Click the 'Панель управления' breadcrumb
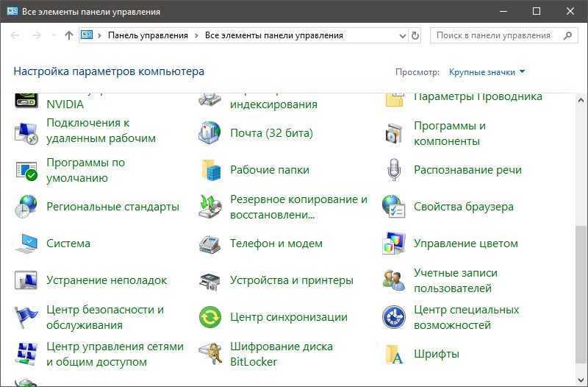 (148, 35)
